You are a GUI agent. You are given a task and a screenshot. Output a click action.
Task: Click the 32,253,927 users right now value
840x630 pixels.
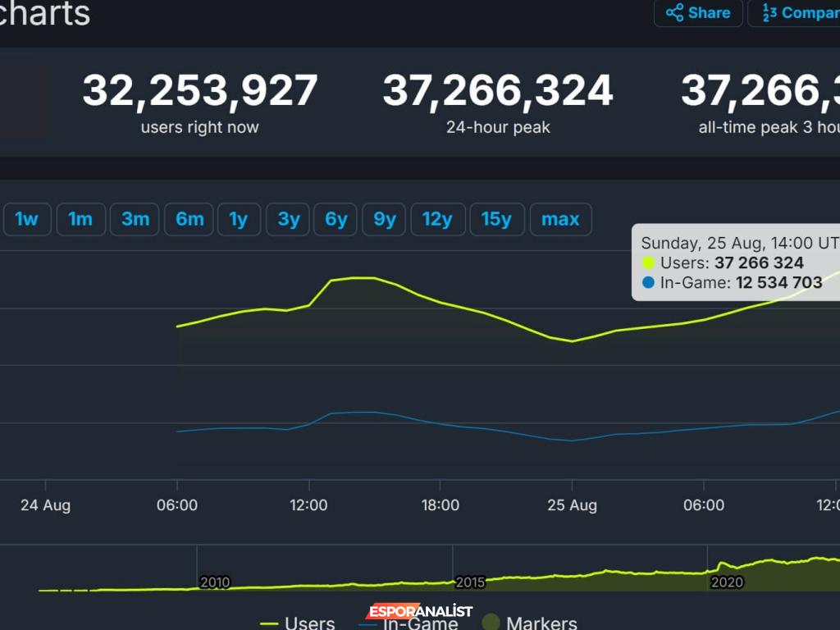(x=200, y=90)
